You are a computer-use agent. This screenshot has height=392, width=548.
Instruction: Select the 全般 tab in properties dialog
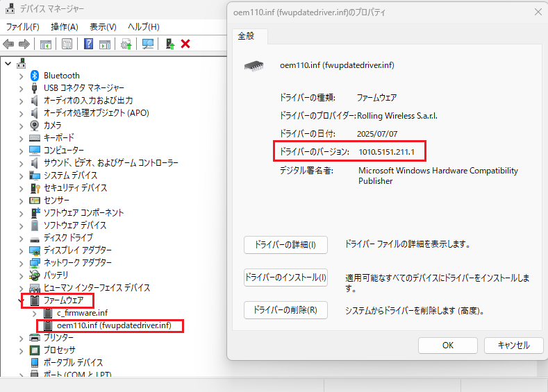tap(247, 35)
